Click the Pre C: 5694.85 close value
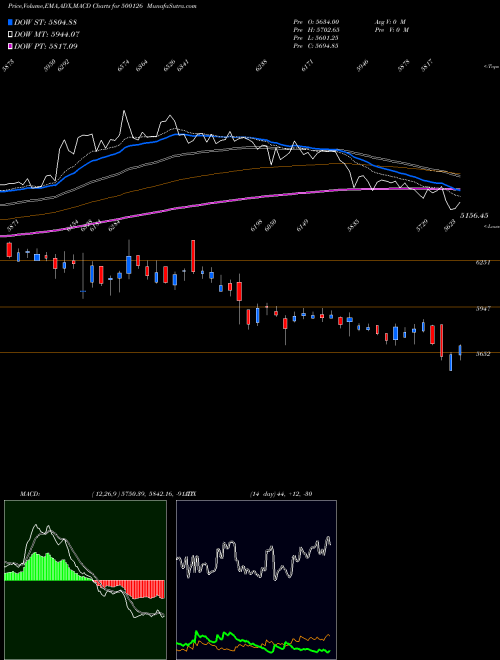Image resolution: width=500 pixels, height=660 pixels. point(316,46)
